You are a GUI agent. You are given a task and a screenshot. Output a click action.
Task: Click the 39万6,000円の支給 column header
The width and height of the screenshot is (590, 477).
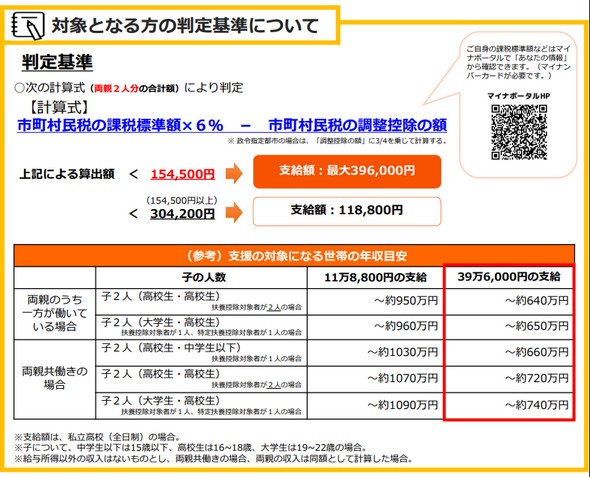(509, 277)
